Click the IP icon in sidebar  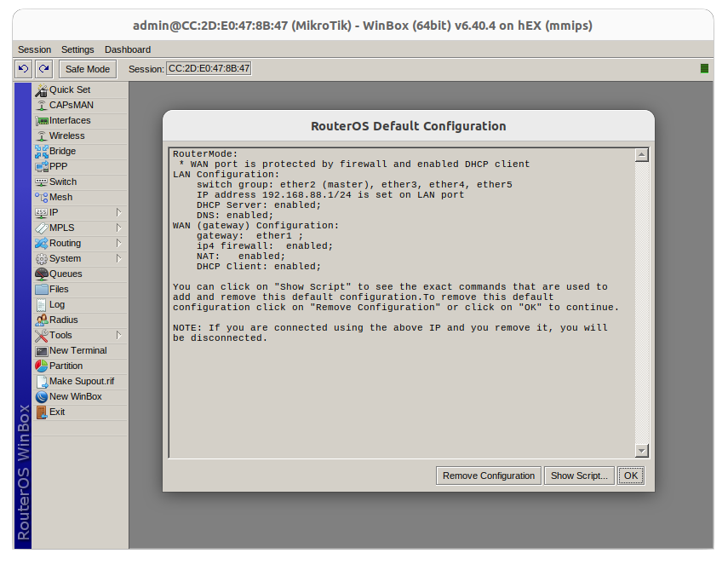coord(42,213)
